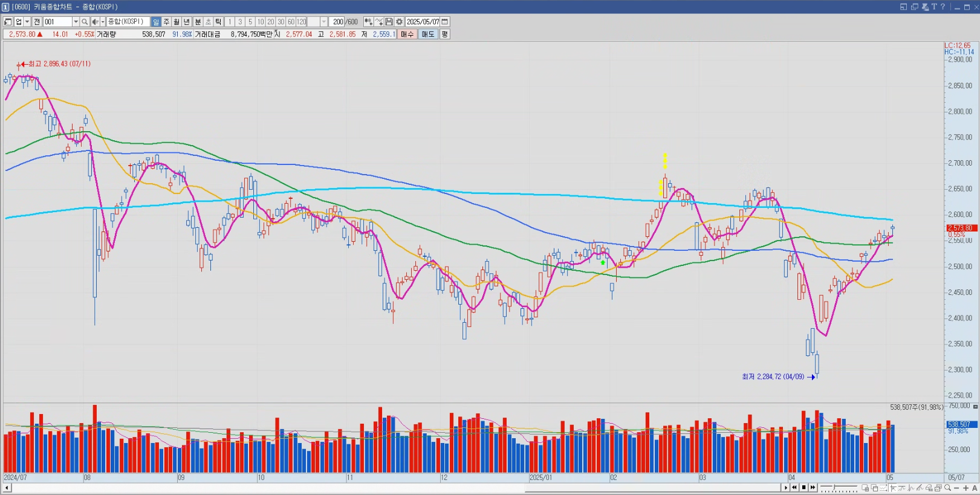
Task: Click the play forward replay button
Action: 785,488
